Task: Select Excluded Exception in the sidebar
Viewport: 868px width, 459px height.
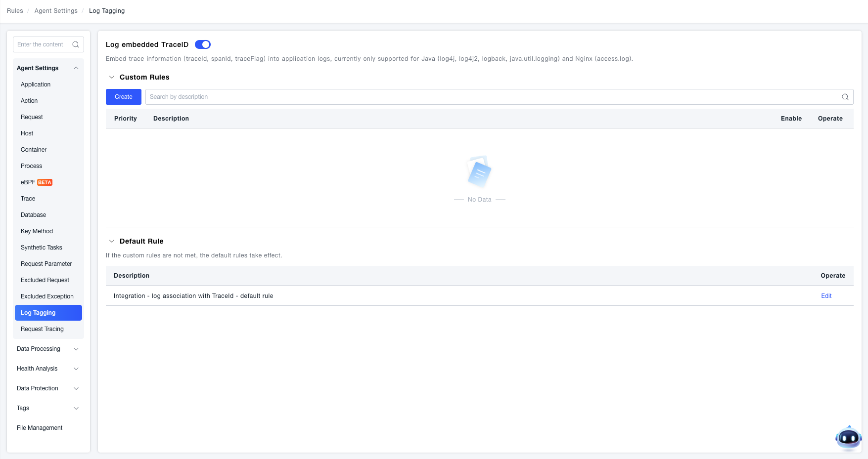Action: coord(47,296)
